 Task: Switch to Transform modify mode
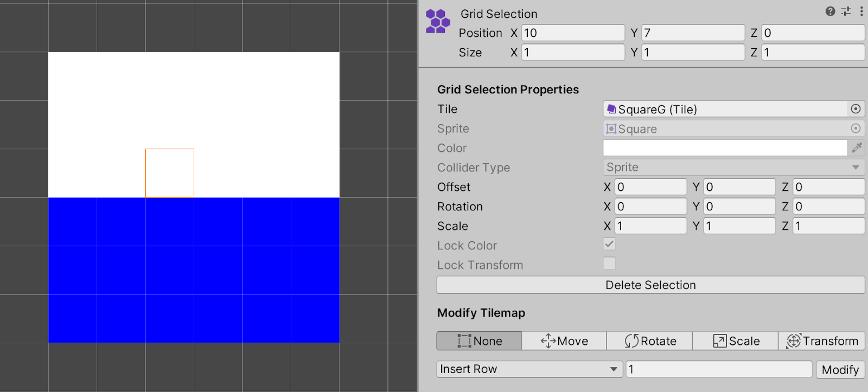point(821,341)
